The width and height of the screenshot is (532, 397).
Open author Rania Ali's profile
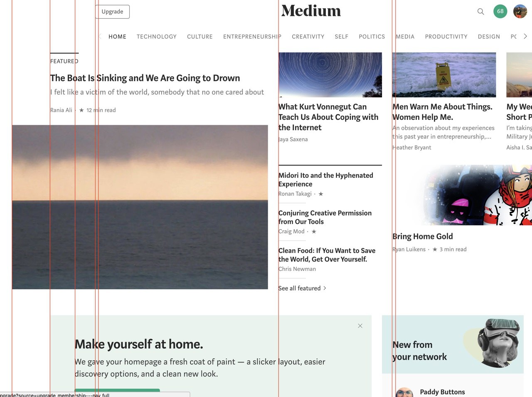(x=61, y=110)
